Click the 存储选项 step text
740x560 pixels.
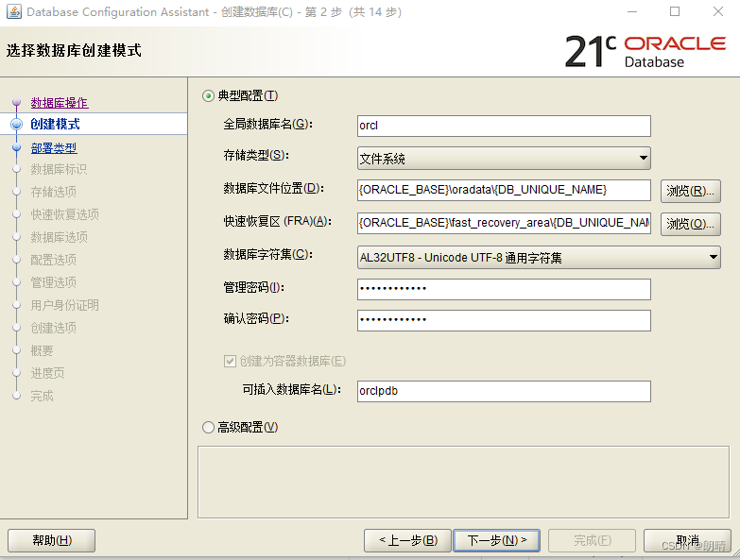[53, 192]
